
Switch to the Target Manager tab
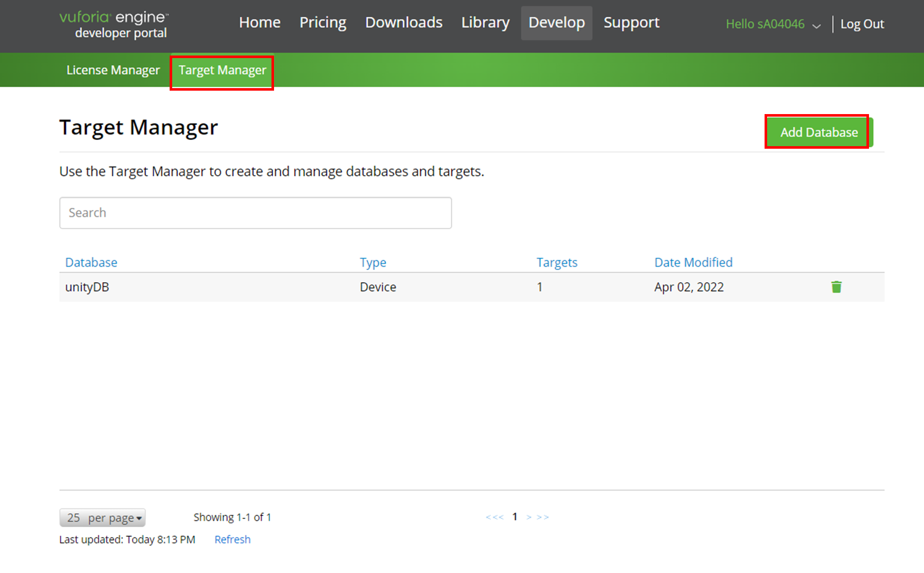click(222, 70)
